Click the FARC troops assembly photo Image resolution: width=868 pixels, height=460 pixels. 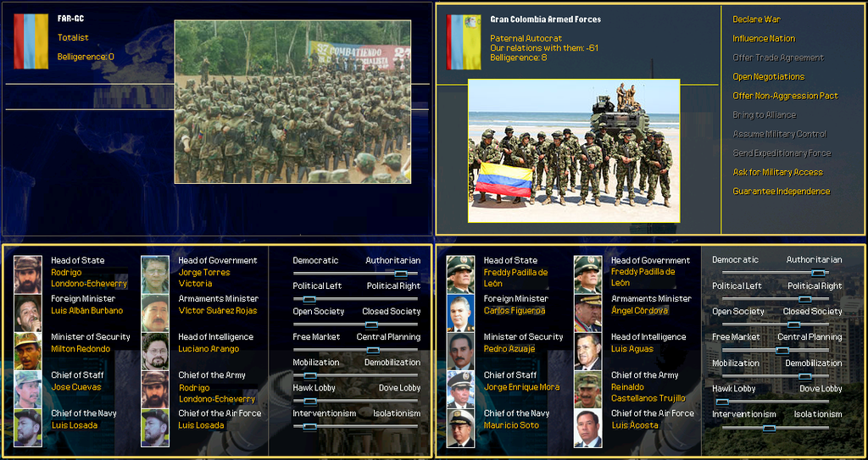[x=292, y=102]
